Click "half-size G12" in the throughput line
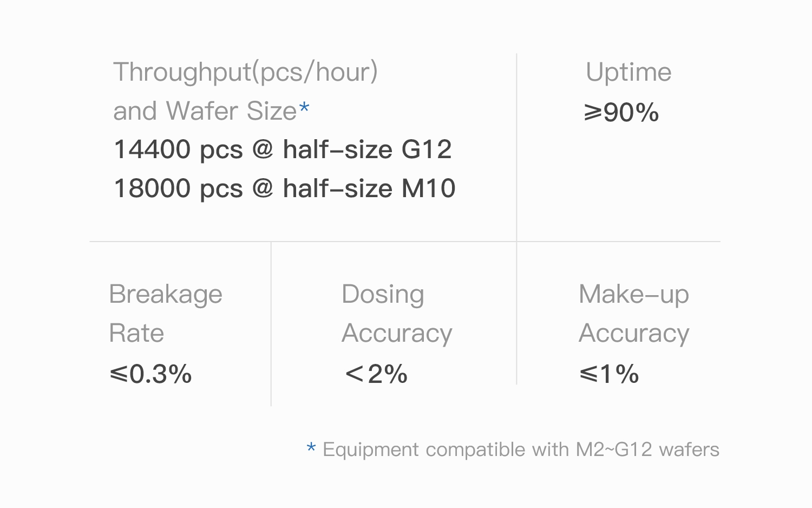This screenshot has width=812, height=508. 367,149
